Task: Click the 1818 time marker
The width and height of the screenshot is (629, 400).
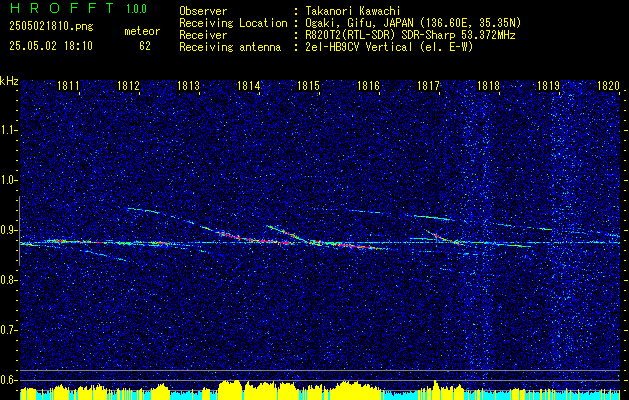Action: click(x=489, y=86)
